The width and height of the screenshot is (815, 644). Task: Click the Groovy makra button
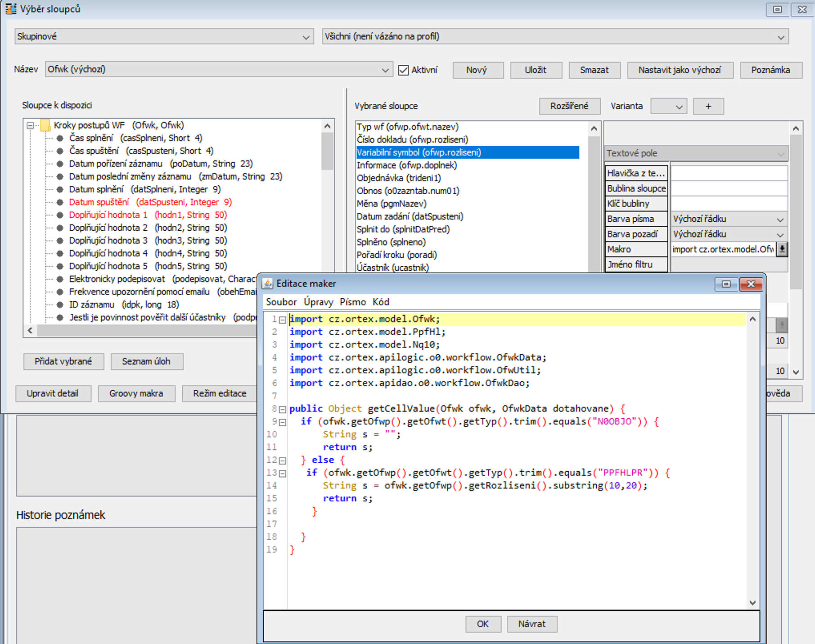pos(136,394)
